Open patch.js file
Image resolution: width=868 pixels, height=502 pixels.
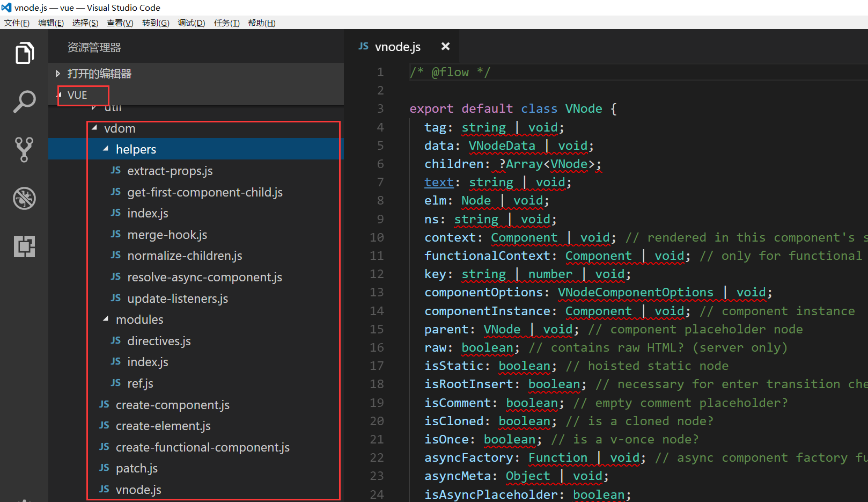137,468
